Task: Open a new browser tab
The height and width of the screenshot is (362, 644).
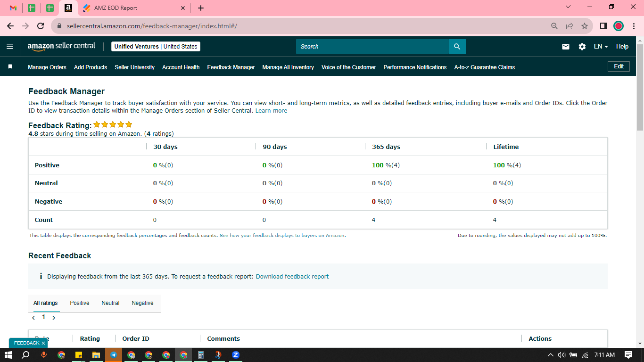Action: (201, 8)
